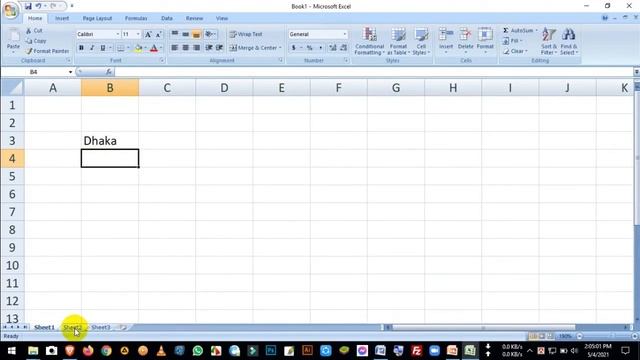The width and height of the screenshot is (640, 360).
Task: Click the Name Box showing B4
Action: tap(38, 72)
